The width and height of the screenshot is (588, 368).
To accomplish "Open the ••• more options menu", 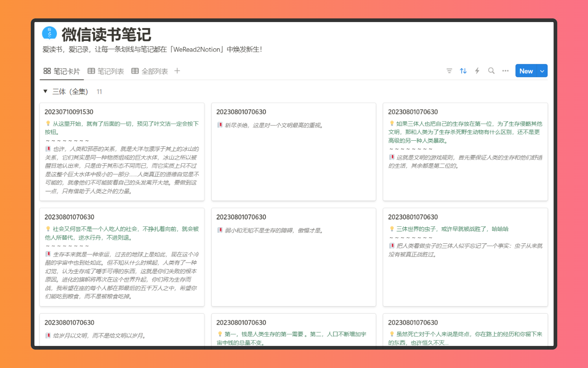I will (x=505, y=71).
